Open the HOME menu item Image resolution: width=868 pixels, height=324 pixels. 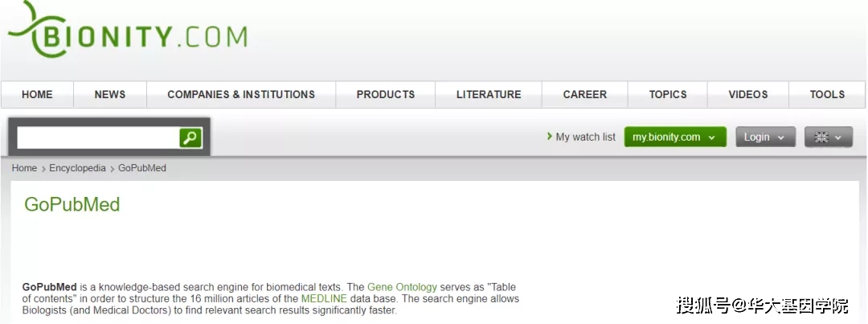click(x=37, y=95)
